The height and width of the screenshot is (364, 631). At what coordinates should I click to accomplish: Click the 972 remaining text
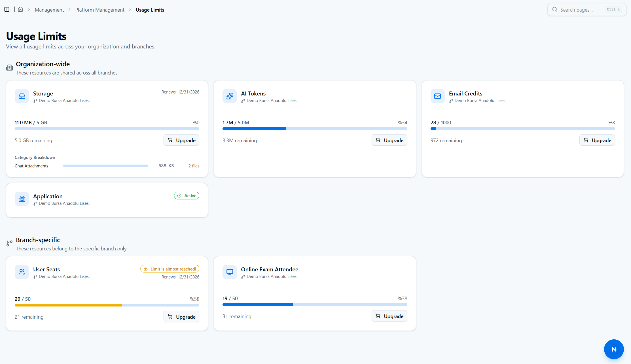(446, 141)
